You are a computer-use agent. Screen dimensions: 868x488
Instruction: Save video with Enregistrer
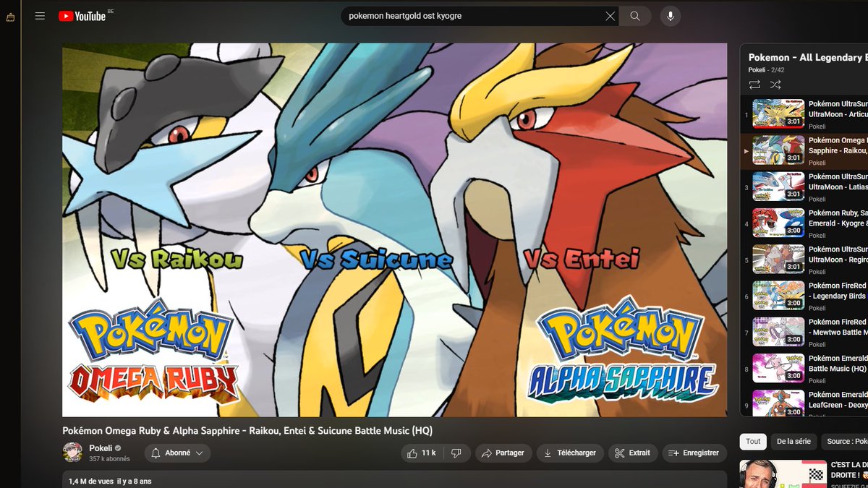coord(694,453)
